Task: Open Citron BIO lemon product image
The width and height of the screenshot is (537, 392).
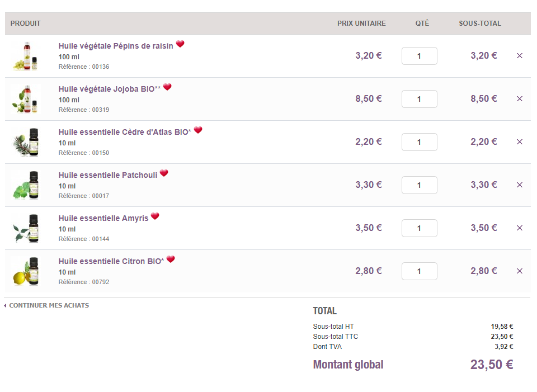Action: [x=26, y=271]
